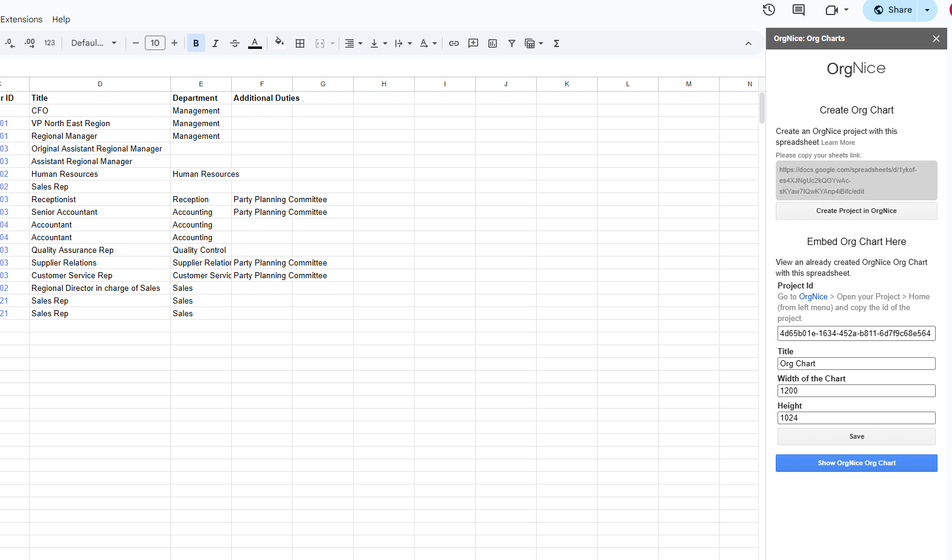Viewport: 952px width, 560px height.
Task: Select the Senior Accountant cell
Action: 100,212
